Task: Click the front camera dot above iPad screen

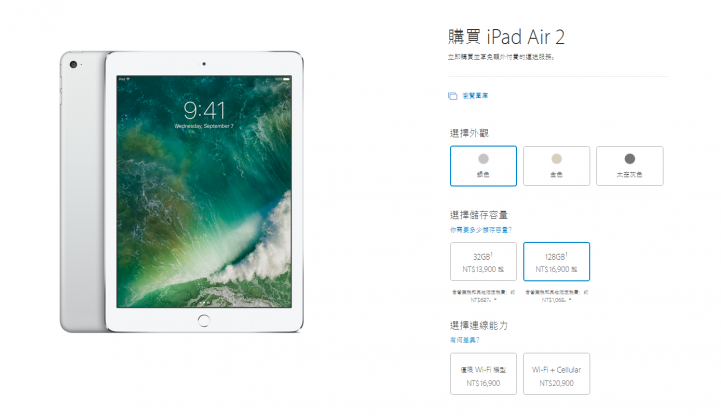Action: pos(204,64)
